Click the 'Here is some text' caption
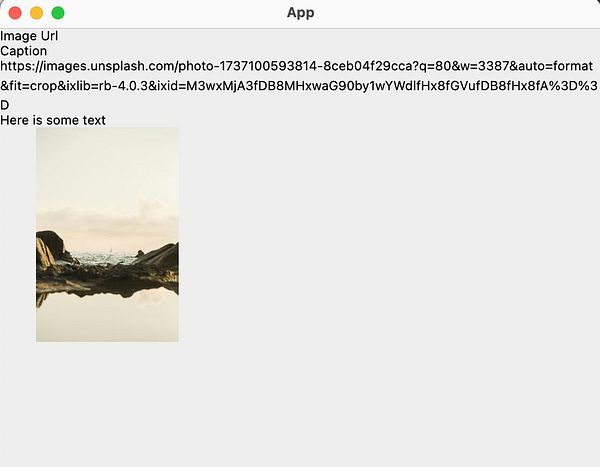Screen dimensions: 600x467 coord(53,120)
